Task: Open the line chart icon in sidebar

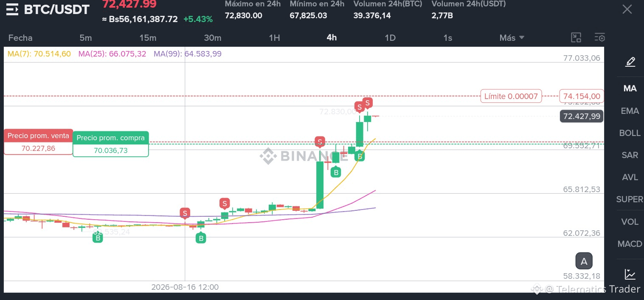Action: point(630,274)
